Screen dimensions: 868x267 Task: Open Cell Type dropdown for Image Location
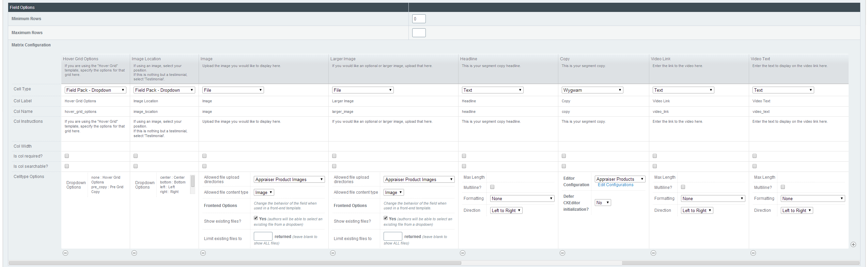point(164,90)
